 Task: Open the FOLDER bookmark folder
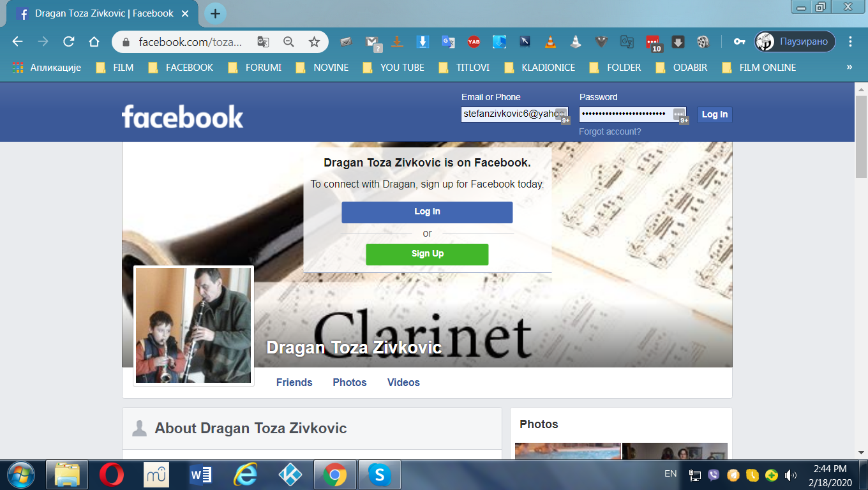pos(615,67)
